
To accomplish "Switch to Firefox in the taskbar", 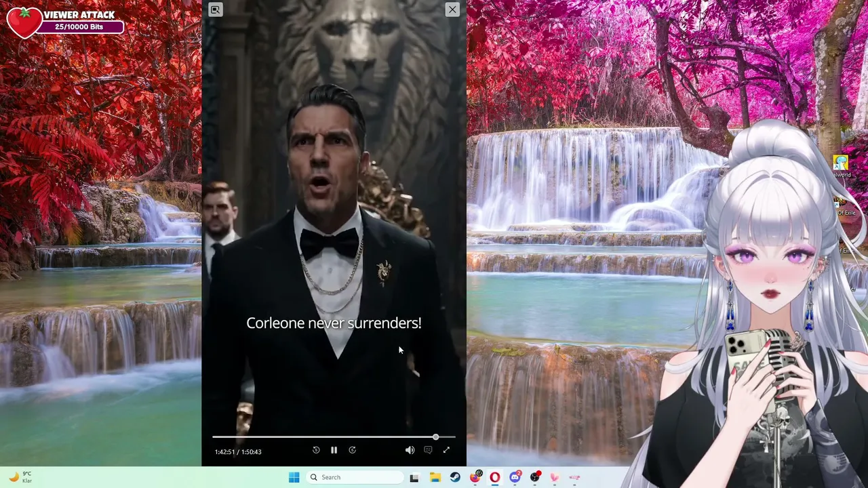I will pos(475,476).
